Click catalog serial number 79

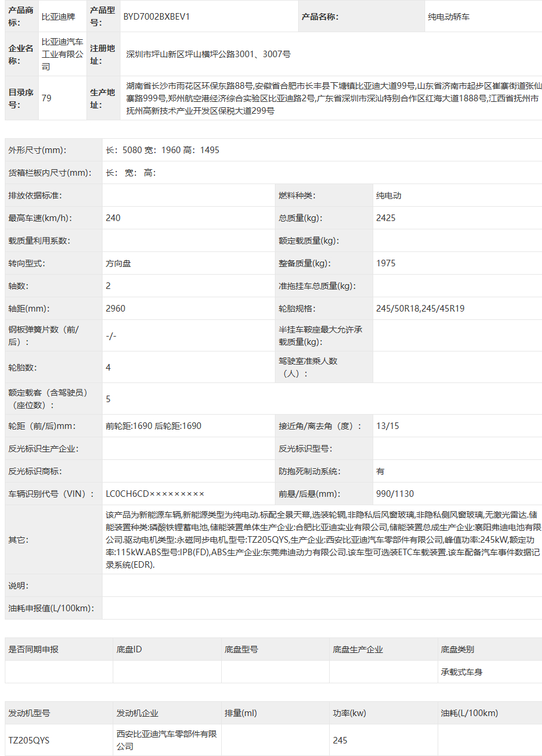click(47, 98)
